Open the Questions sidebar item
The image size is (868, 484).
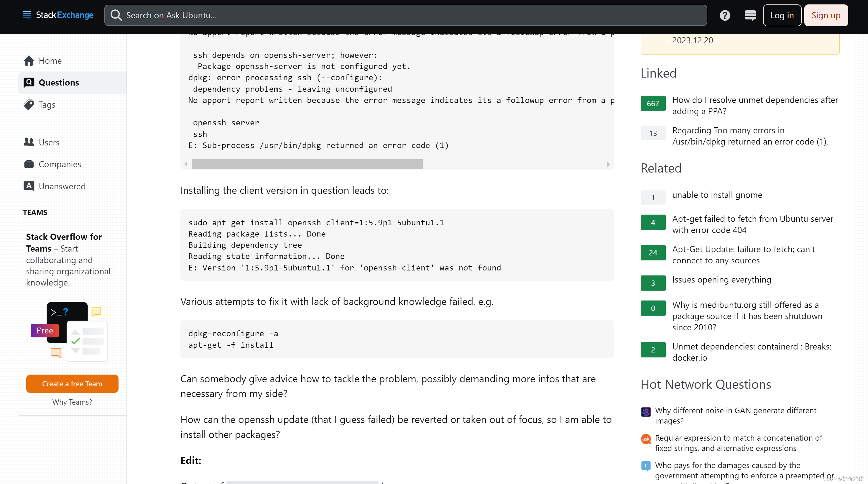pyautogui.click(x=59, y=83)
